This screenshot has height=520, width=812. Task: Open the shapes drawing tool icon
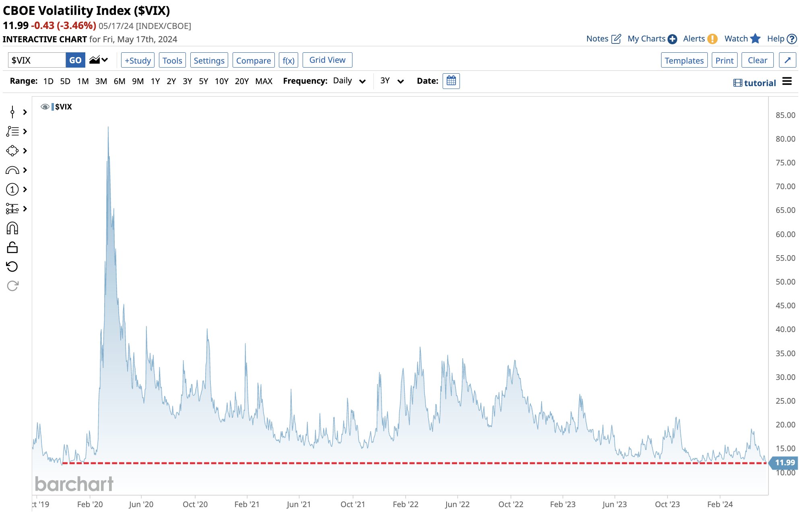click(12, 151)
